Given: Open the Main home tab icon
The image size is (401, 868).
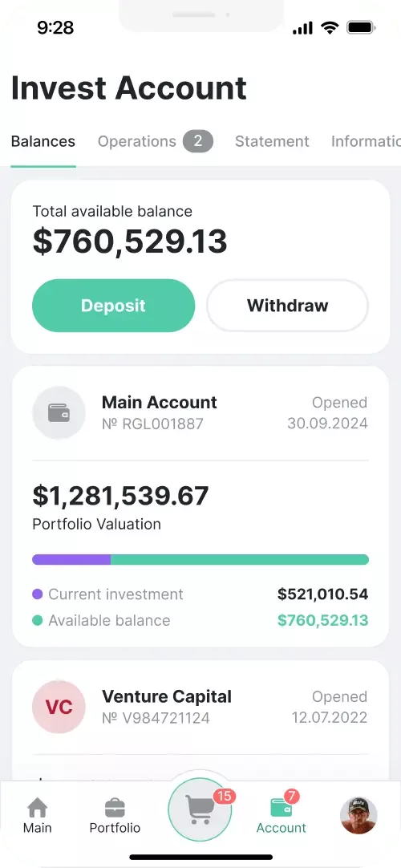Looking at the screenshot, I should tap(37, 808).
